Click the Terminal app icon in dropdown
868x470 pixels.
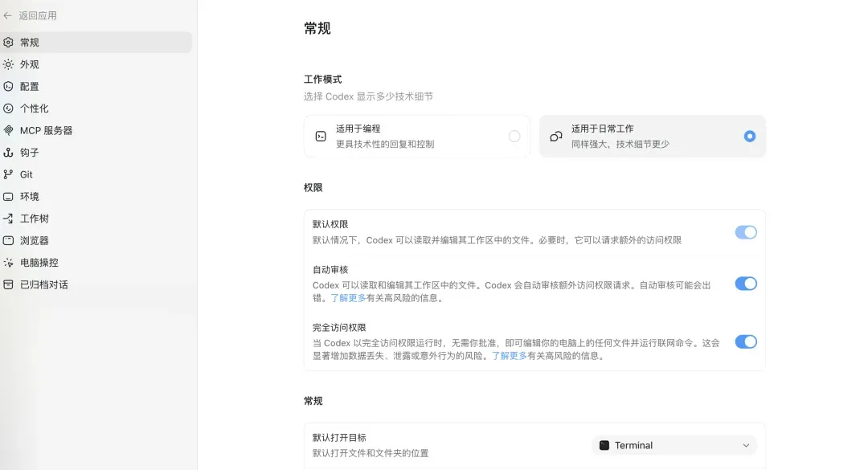604,445
